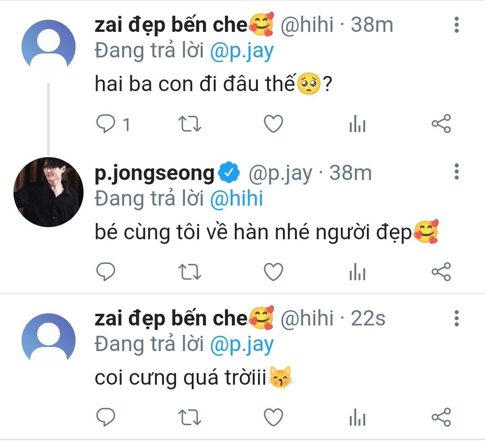Image resolution: width=485 pixels, height=448 pixels.
Task: View analytics for the 'coi cưng quá' tweet
Action: point(357,417)
